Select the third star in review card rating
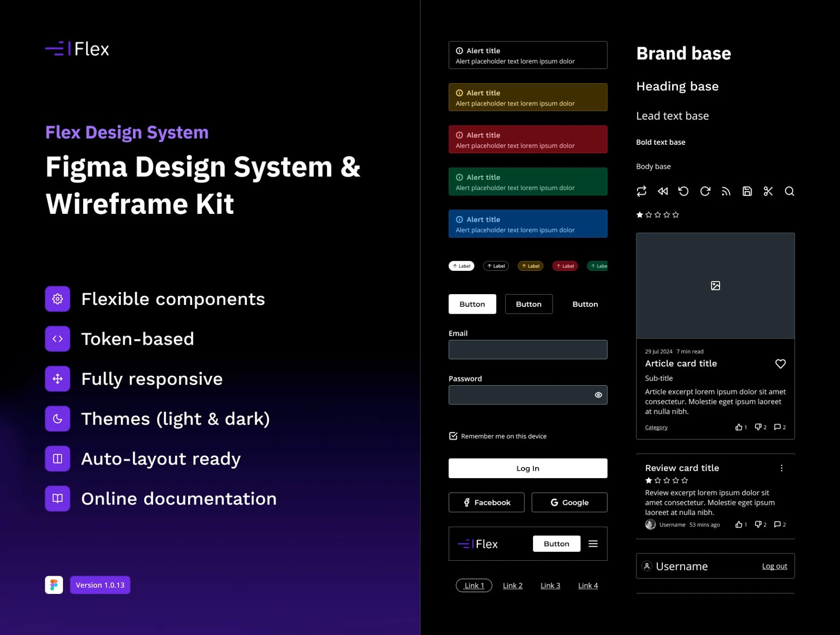 666,480
